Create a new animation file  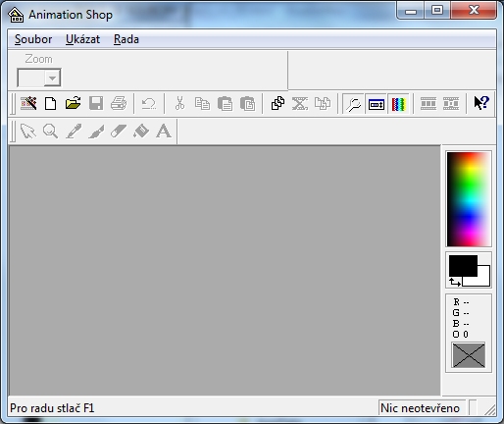click(x=50, y=104)
